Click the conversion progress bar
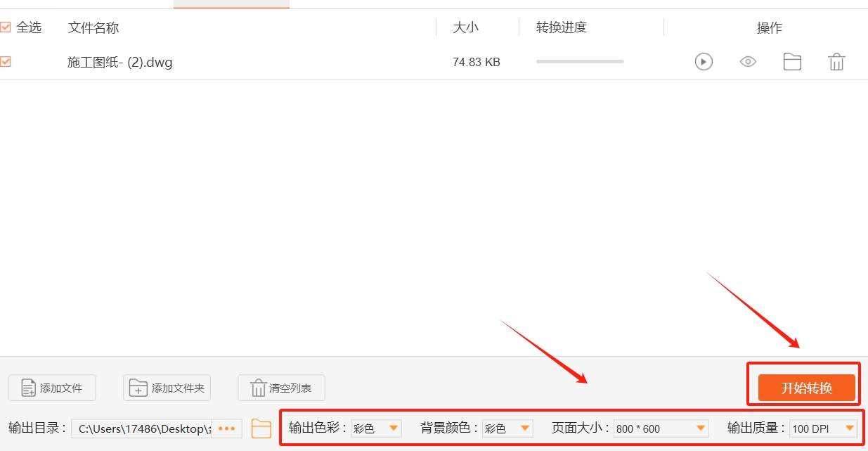Screen dimensions: 868x451 tap(579, 61)
